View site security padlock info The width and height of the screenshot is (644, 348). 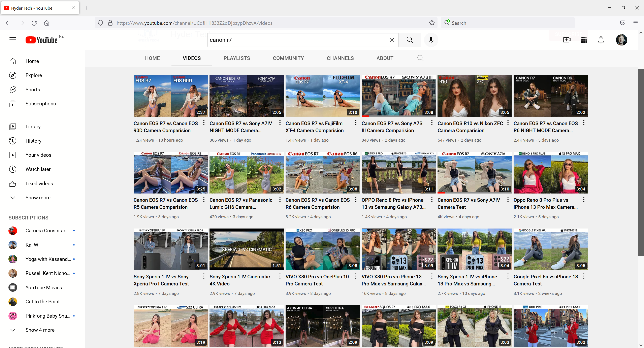click(x=110, y=23)
